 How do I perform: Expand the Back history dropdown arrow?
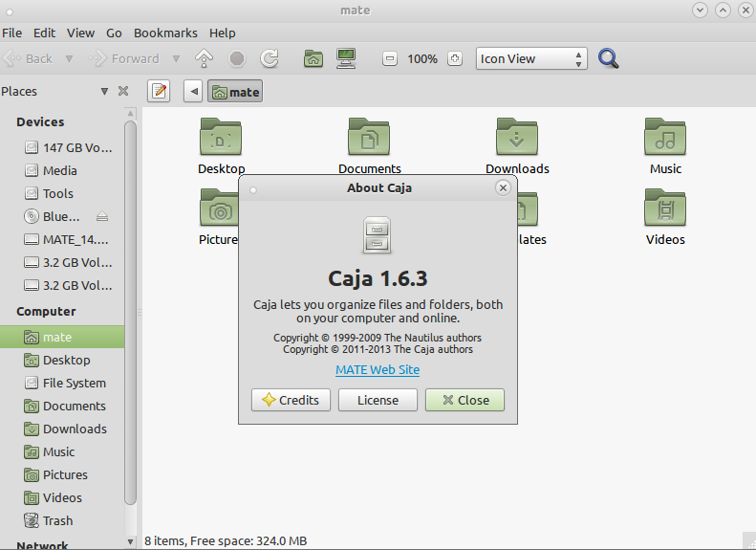tap(69, 59)
